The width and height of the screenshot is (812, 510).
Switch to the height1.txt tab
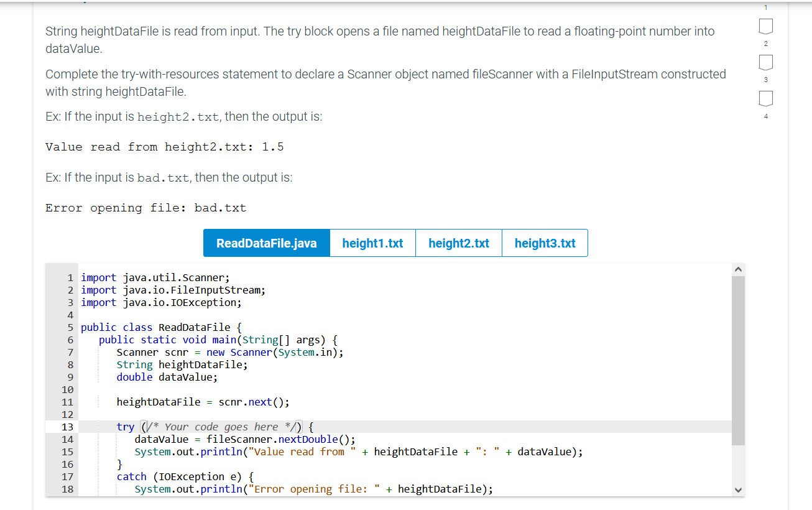(x=372, y=243)
